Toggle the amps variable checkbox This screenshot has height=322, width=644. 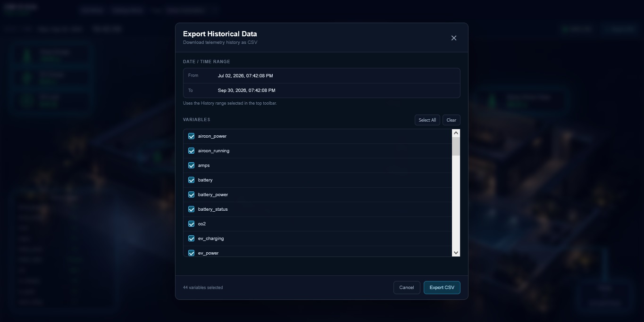192,165
